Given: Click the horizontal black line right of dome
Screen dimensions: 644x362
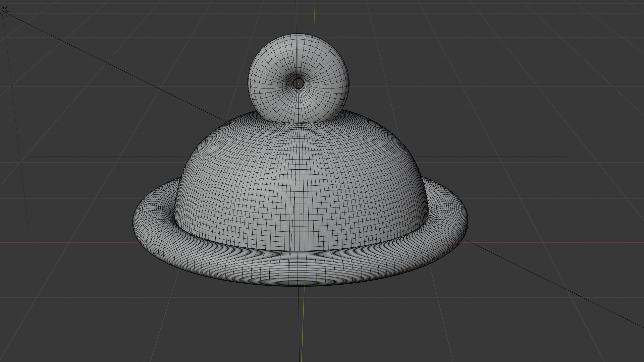Looking at the screenshot, I should point(503,156).
